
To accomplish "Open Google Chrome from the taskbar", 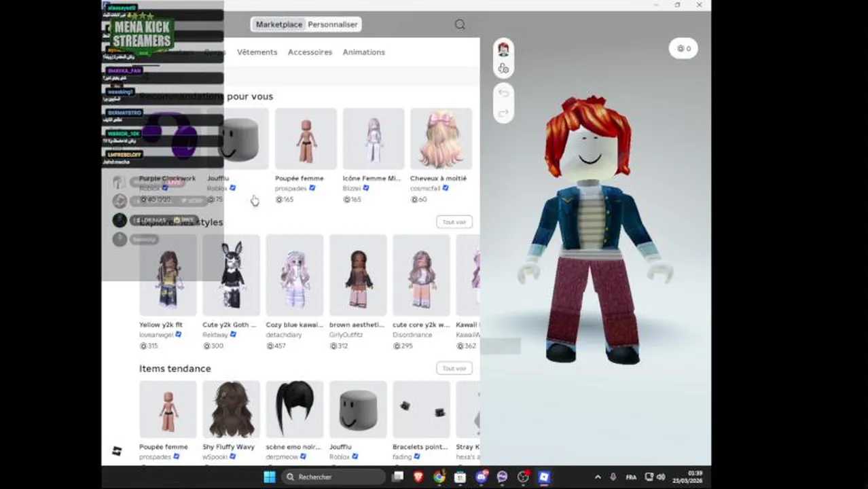I will point(439,477).
